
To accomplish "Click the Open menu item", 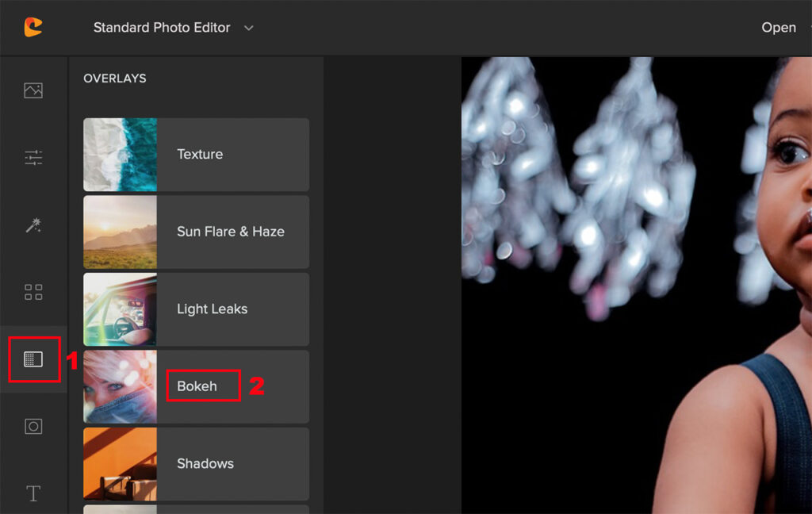I will coord(779,28).
